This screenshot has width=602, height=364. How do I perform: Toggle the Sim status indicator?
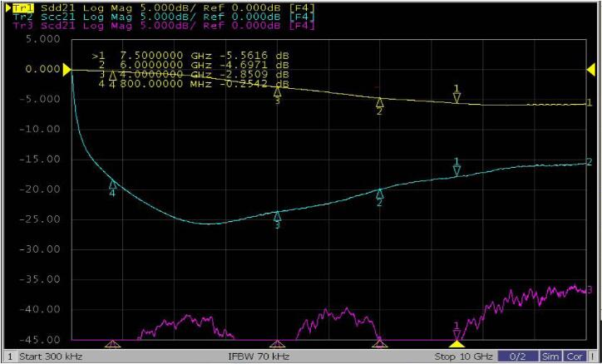[550, 357]
